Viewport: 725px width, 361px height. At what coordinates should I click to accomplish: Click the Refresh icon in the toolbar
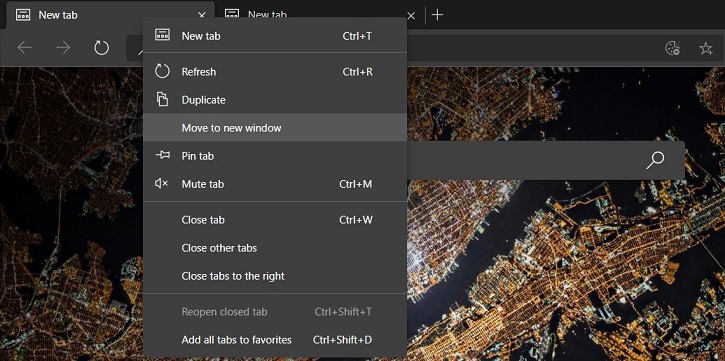click(x=101, y=48)
